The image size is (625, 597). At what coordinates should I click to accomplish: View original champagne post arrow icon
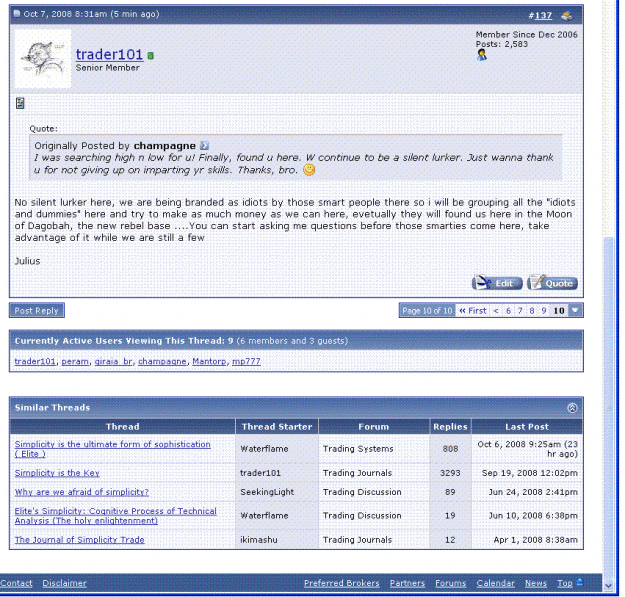pyautogui.click(x=204, y=145)
